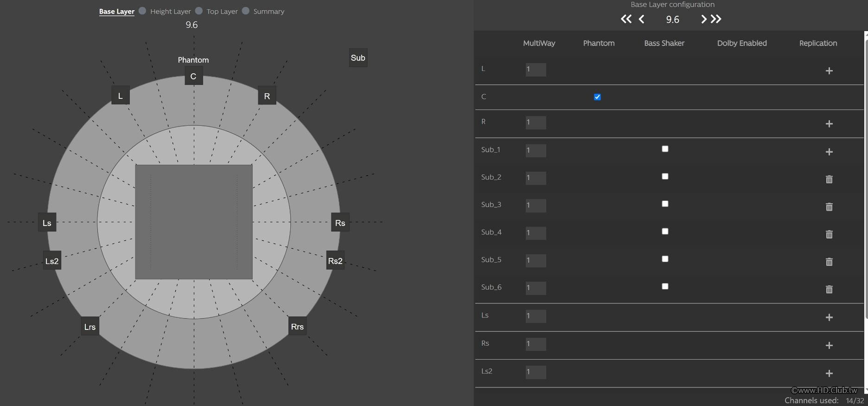Go to next layout with single right chevron
This screenshot has width=868, height=406.
point(703,19)
